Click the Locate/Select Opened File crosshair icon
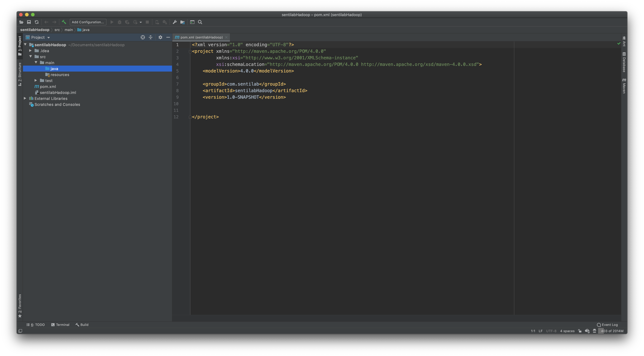The image size is (644, 356). pos(143,37)
